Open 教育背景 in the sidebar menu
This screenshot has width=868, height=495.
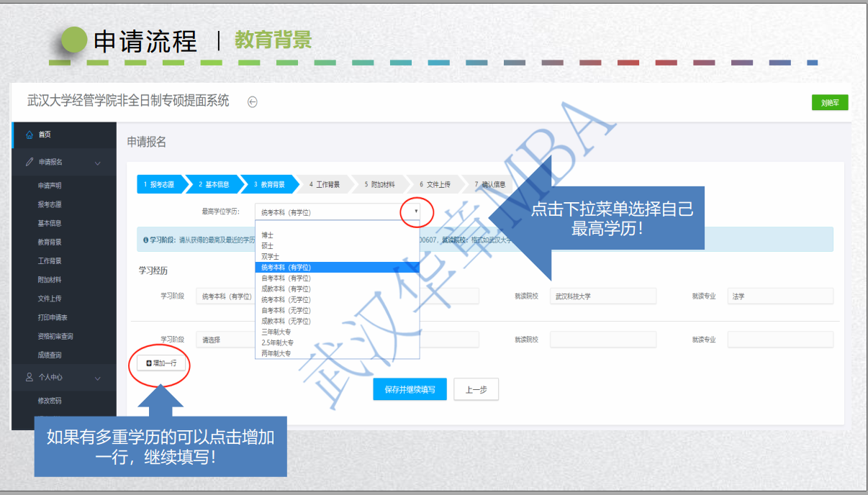tap(50, 242)
